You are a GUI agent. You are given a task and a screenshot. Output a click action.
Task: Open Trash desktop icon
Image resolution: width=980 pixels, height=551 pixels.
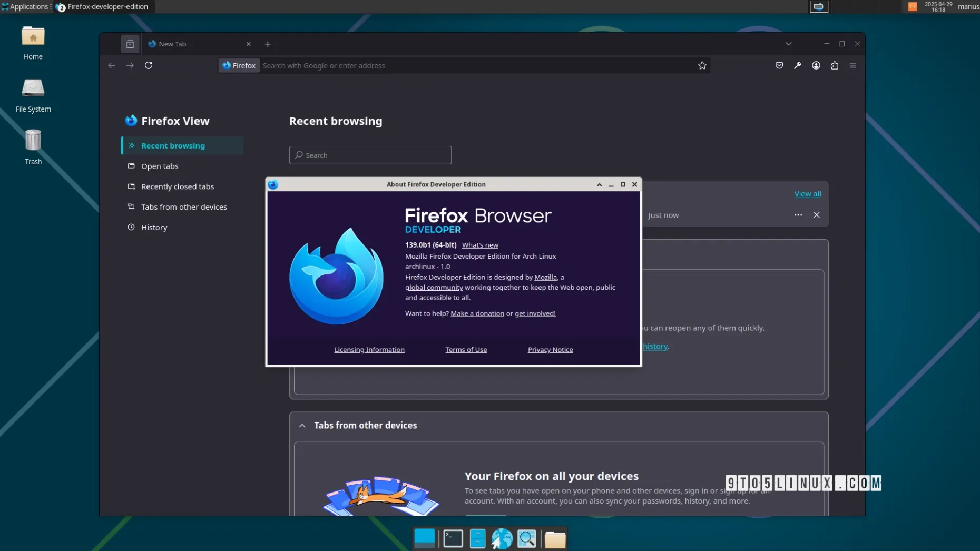(x=33, y=147)
